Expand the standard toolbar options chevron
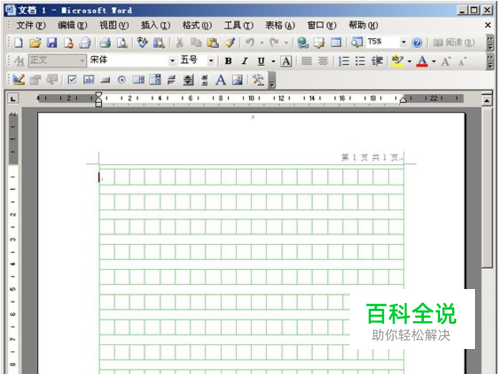The image size is (500, 374). click(x=490, y=43)
